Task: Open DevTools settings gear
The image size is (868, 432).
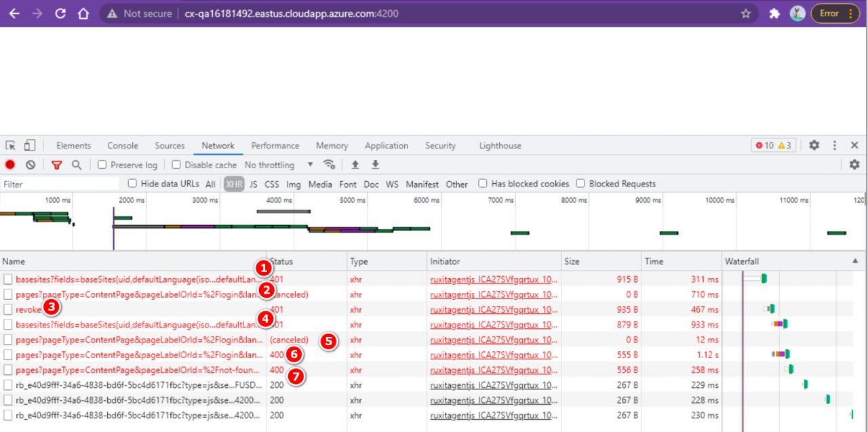Action: click(814, 145)
